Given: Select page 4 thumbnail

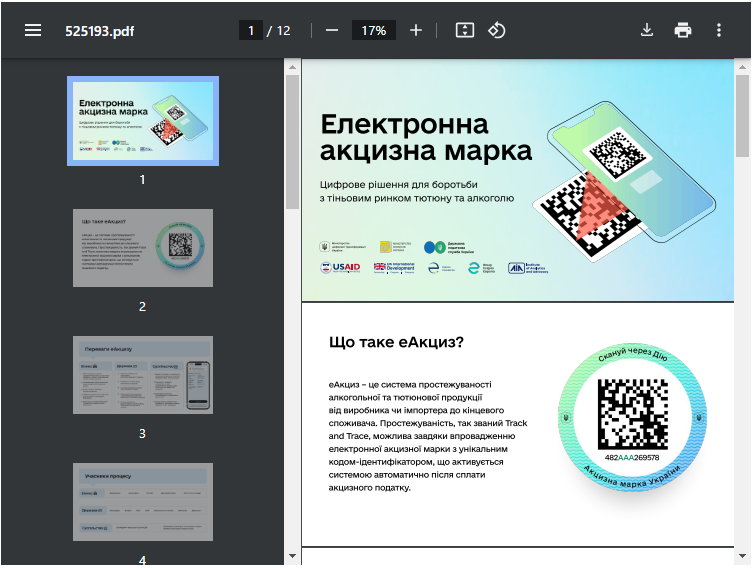Looking at the screenshot, I should 143,502.
